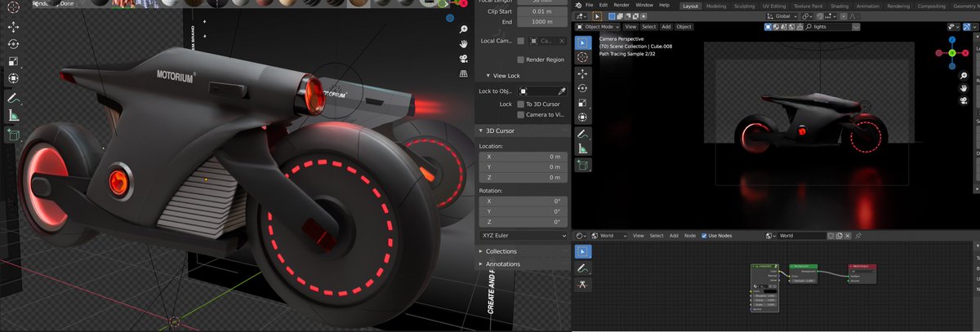980x332 pixels.
Task: Click the Lock to Object eyedropper icon
Action: tap(561, 91)
